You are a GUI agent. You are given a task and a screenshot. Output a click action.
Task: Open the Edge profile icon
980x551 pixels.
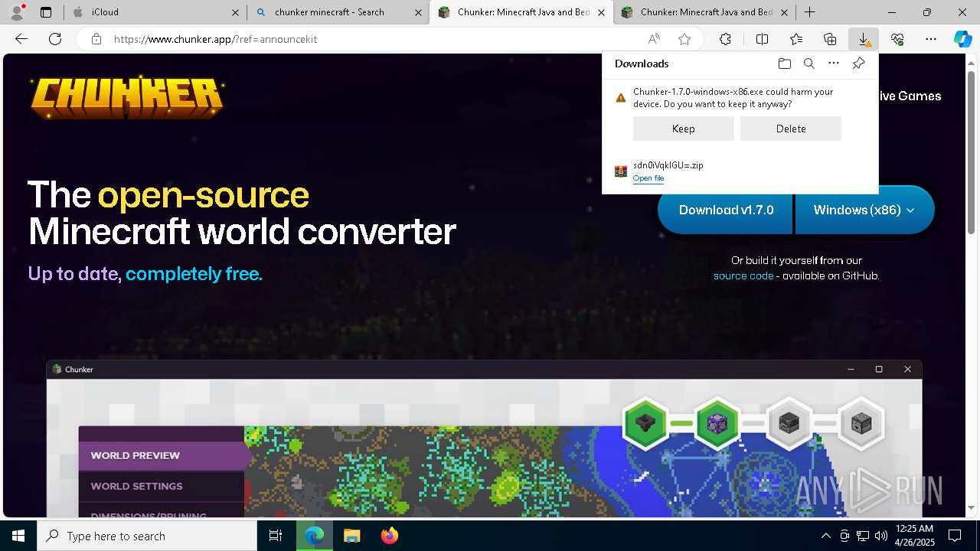(x=18, y=11)
